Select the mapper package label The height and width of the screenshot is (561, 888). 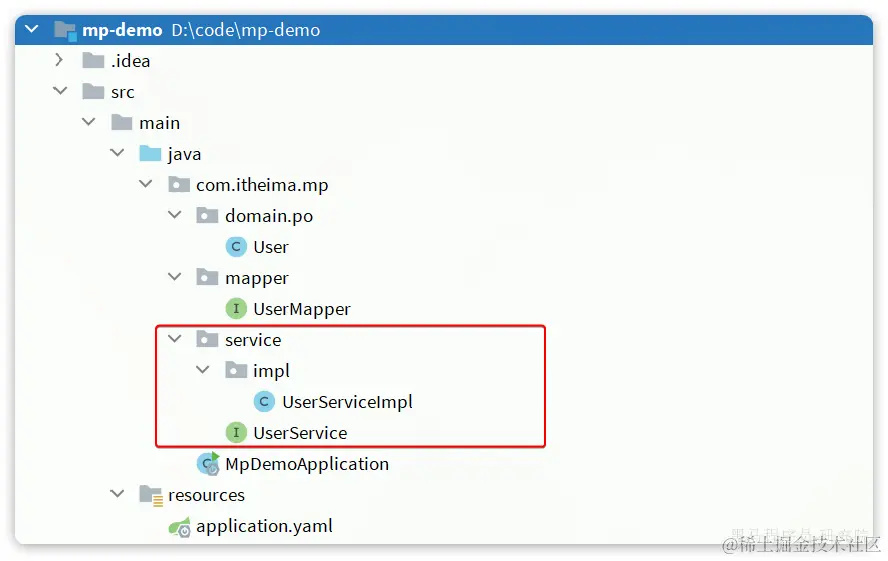pos(257,279)
